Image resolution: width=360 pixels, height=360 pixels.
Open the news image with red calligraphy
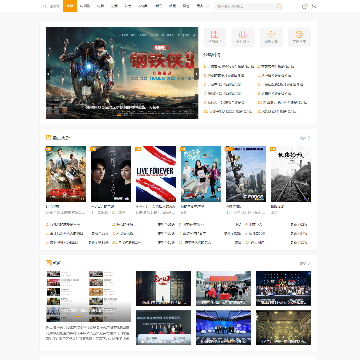163,288
